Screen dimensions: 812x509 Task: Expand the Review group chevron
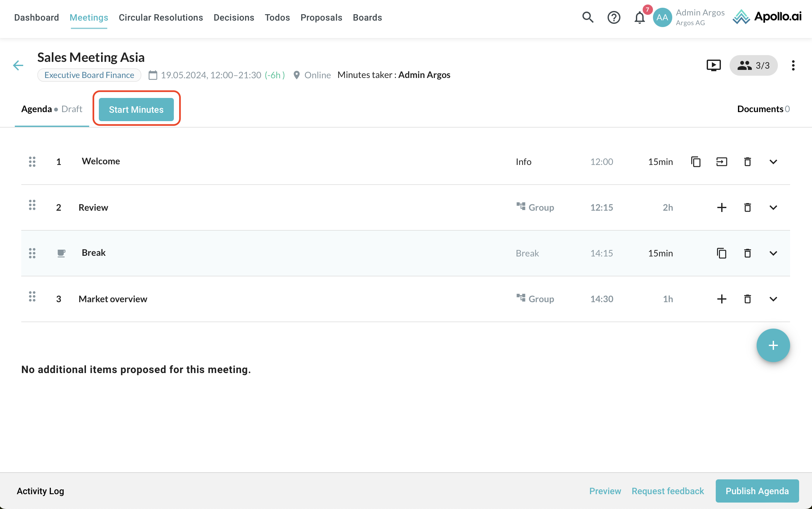(773, 207)
